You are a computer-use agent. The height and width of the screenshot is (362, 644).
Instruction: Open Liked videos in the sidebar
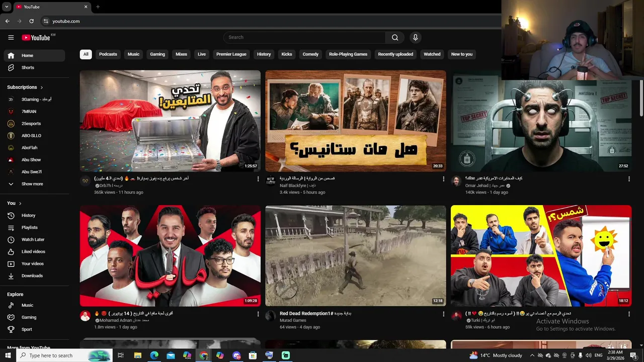pos(34,251)
